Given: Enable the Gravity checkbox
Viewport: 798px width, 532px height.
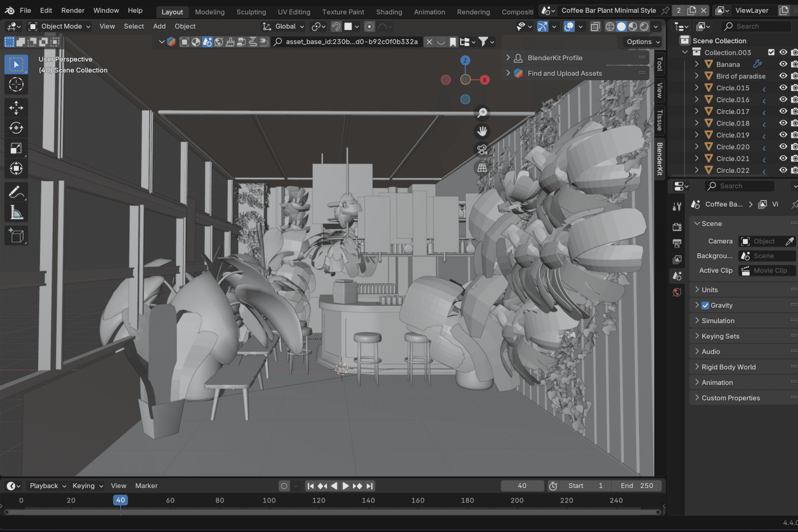Looking at the screenshot, I should 705,305.
